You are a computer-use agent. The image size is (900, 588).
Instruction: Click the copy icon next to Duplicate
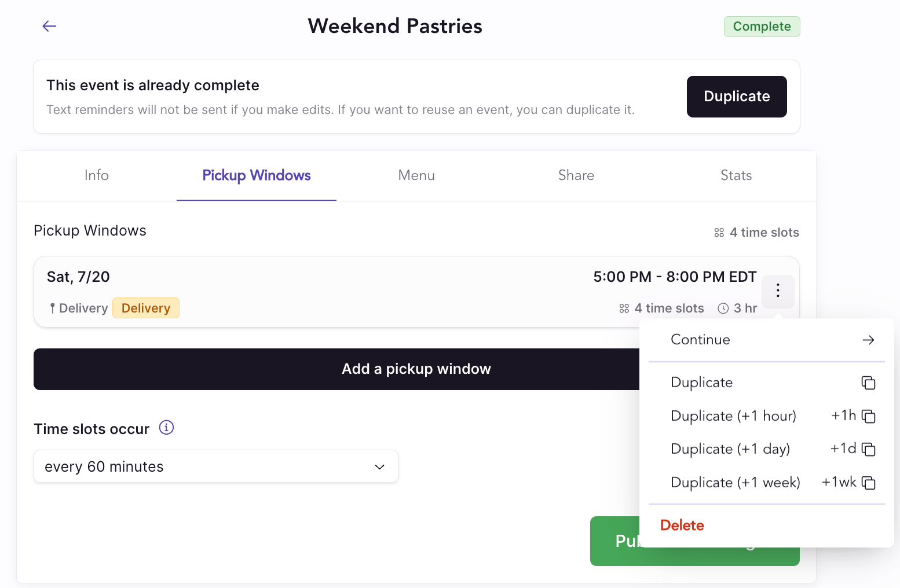[x=868, y=383]
